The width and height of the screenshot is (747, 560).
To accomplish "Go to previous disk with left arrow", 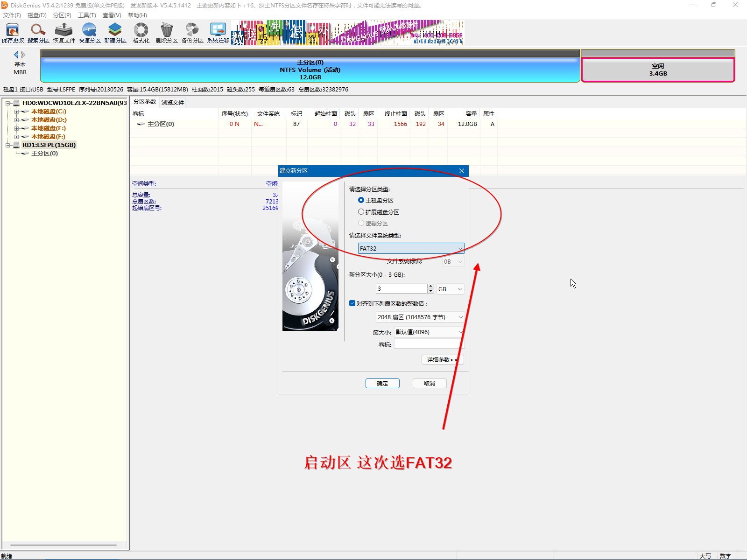I will click(16, 55).
